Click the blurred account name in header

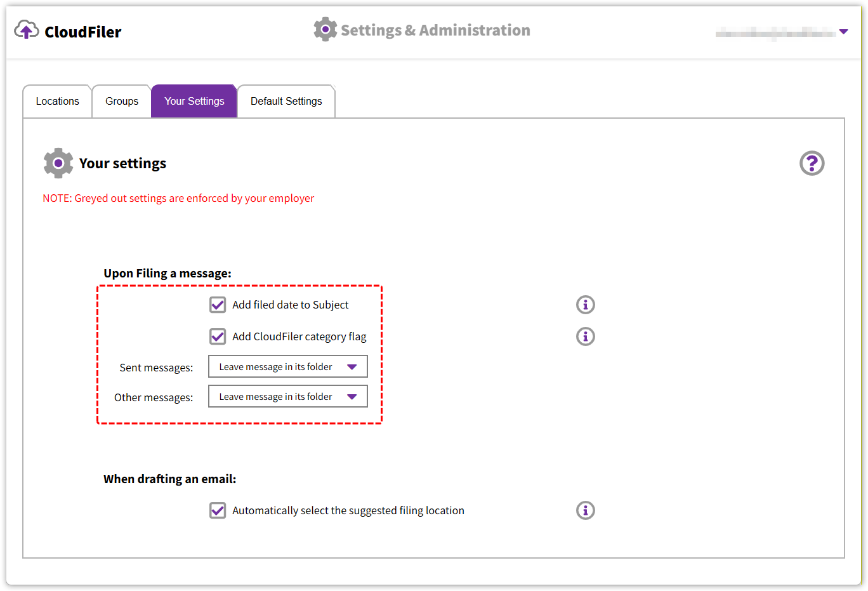pyautogui.click(x=775, y=32)
